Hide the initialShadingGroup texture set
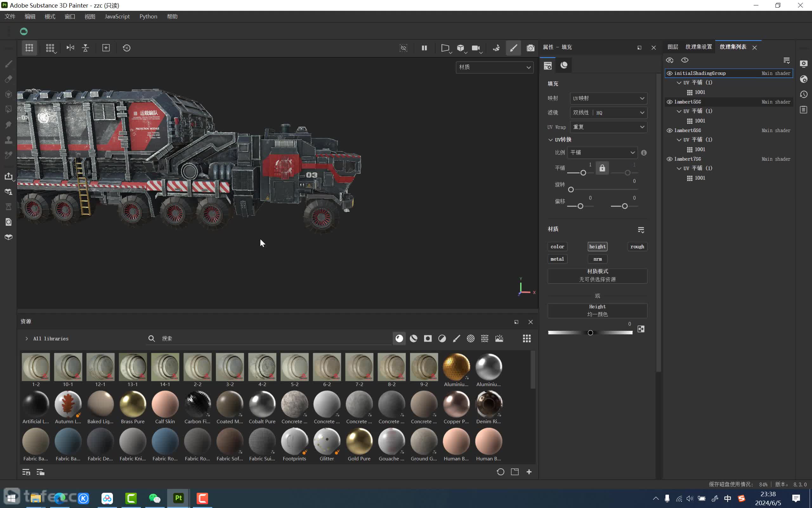The width and height of the screenshot is (812, 508). (669, 73)
